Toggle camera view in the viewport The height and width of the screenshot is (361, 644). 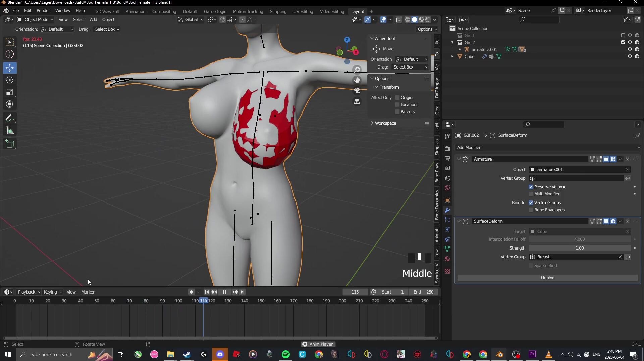tap(357, 91)
